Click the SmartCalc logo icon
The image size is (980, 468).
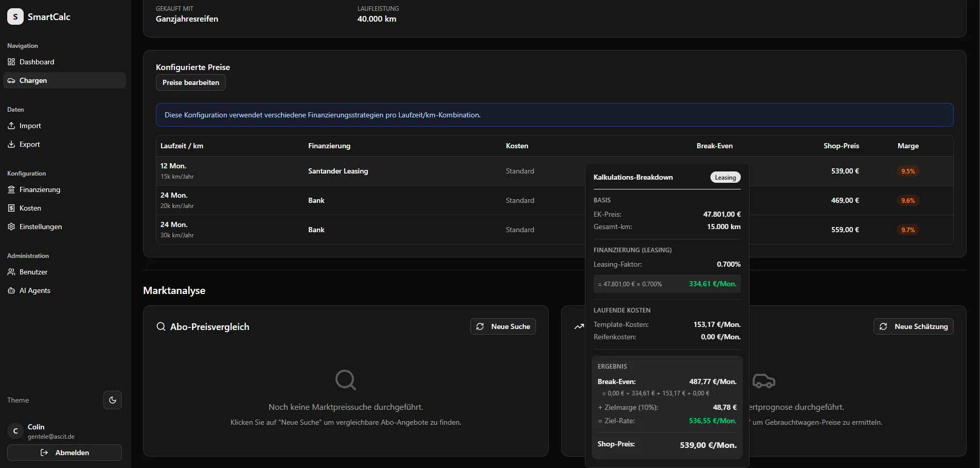15,17
